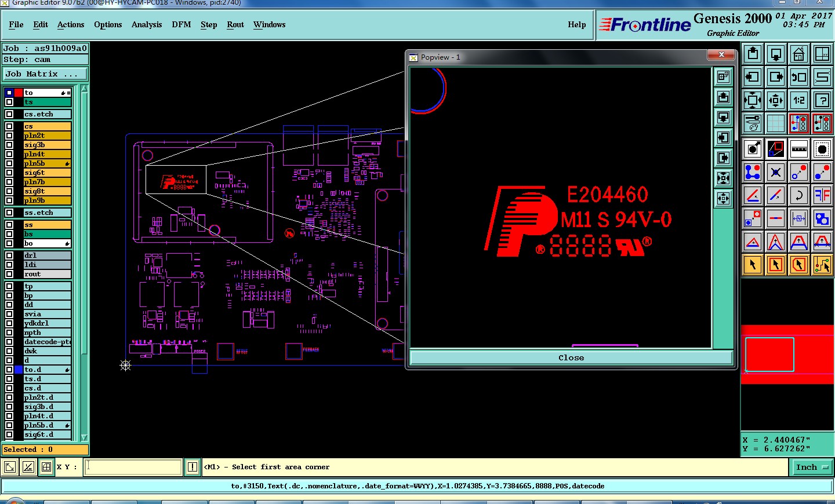Select the plain arrow select tool
The height and width of the screenshot is (504, 835).
[753, 265]
